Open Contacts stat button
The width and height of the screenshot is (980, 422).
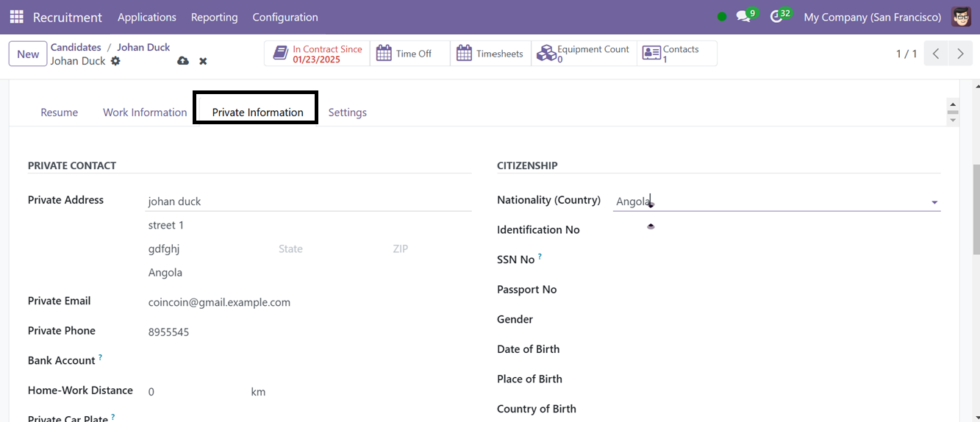pos(677,54)
